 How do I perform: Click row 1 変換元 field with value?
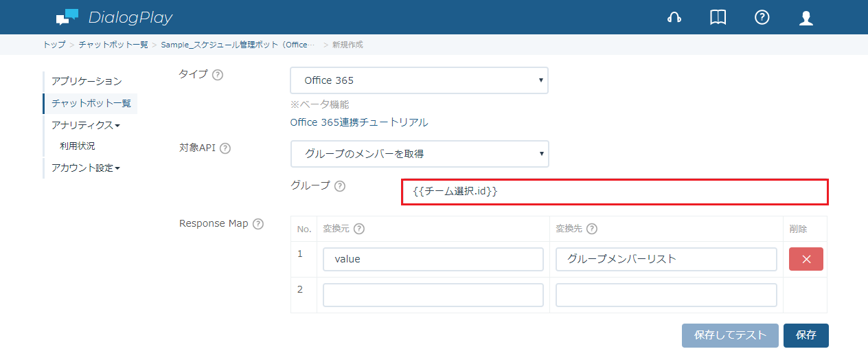pos(433,259)
